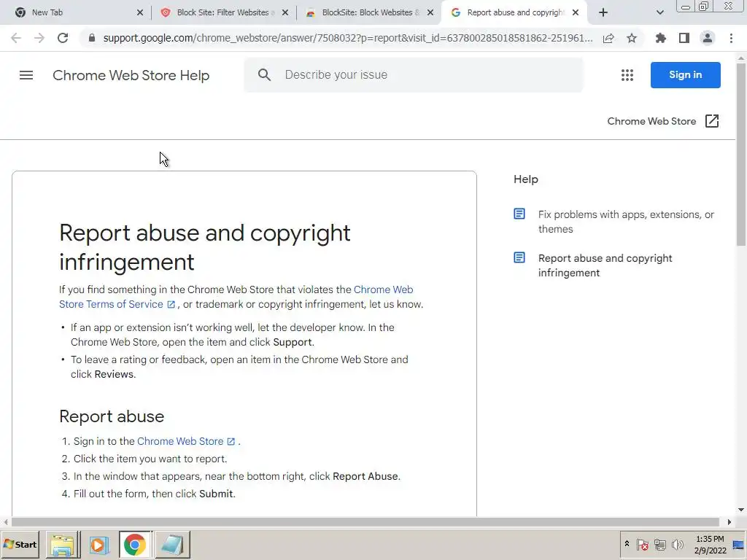Click the Report abuse section heading
Viewport: 747px width, 560px height.
[112, 416]
